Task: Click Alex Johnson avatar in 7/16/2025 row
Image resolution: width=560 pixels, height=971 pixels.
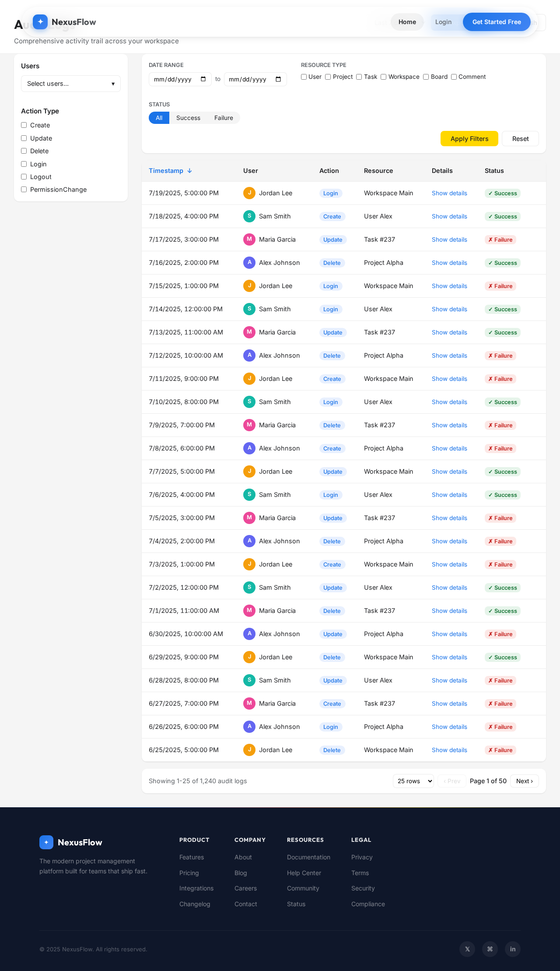Action: 249,263
